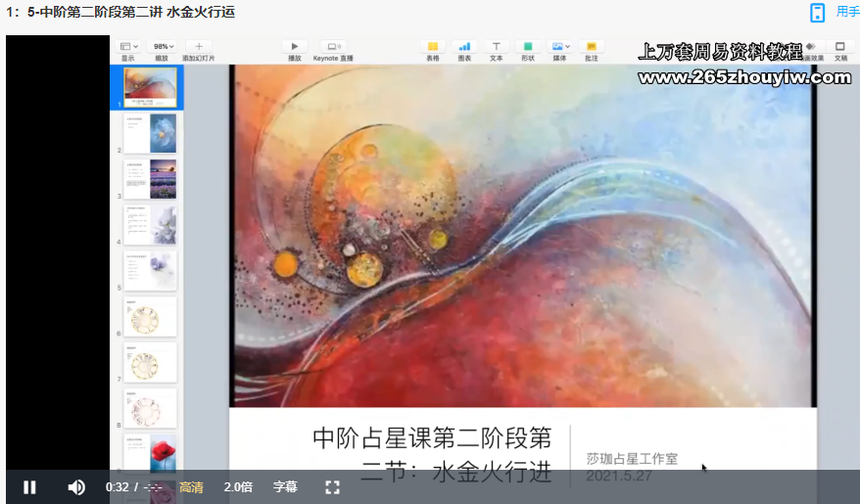
Task: Open the 动画效果 animate panel
Action: coord(812,47)
